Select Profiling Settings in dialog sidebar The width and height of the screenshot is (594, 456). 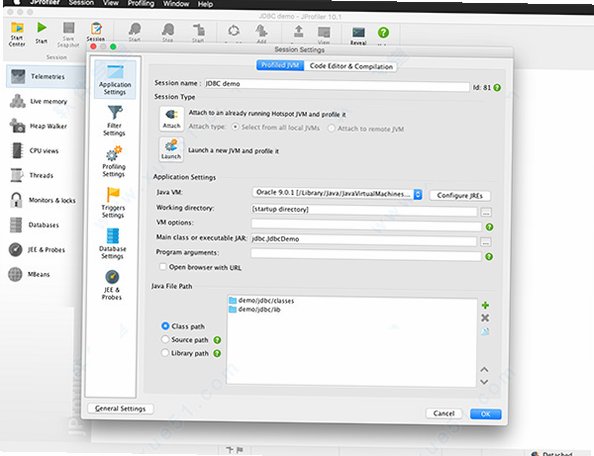[114, 162]
